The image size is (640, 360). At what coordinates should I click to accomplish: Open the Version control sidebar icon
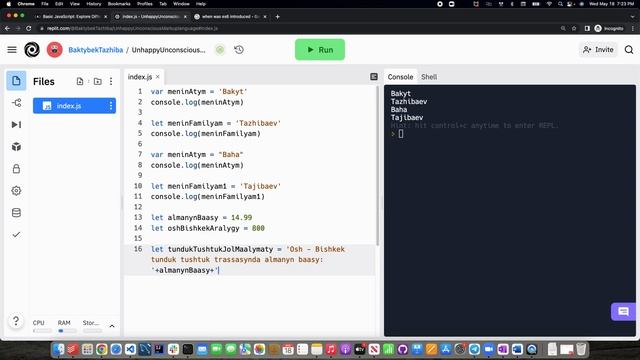point(16,103)
